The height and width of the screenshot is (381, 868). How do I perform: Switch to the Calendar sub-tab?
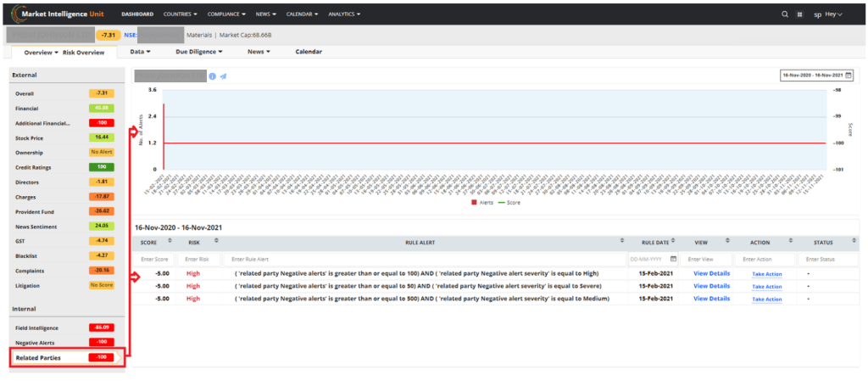pyautogui.click(x=309, y=52)
